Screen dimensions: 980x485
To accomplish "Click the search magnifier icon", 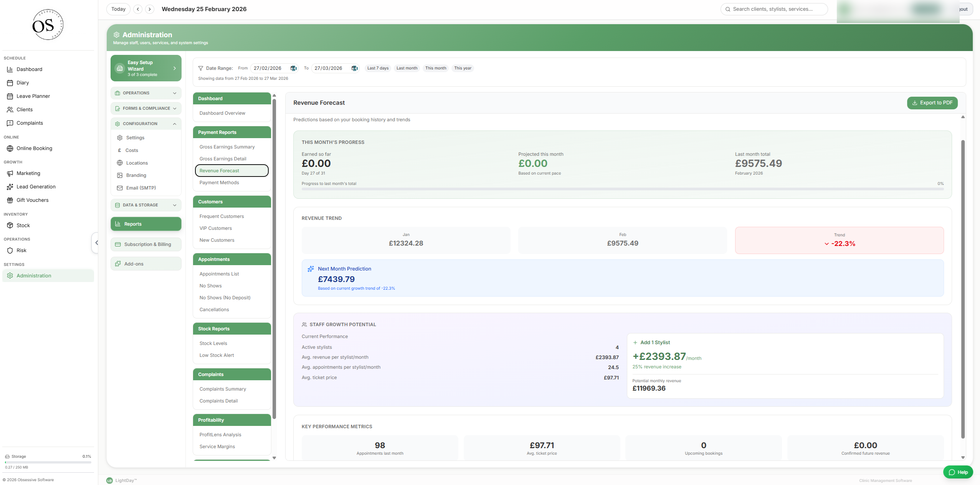I will pyautogui.click(x=727, y=9).
